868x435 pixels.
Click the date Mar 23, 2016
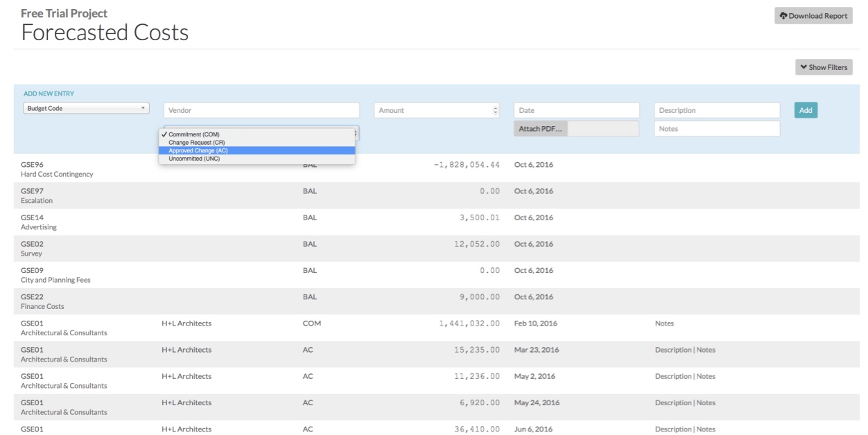[x=537, y=350]
